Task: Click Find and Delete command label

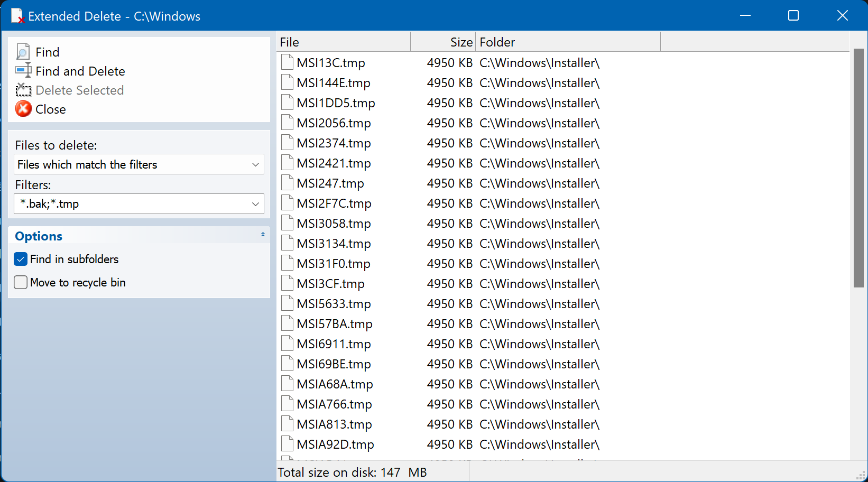Action: tap(80, 71)
